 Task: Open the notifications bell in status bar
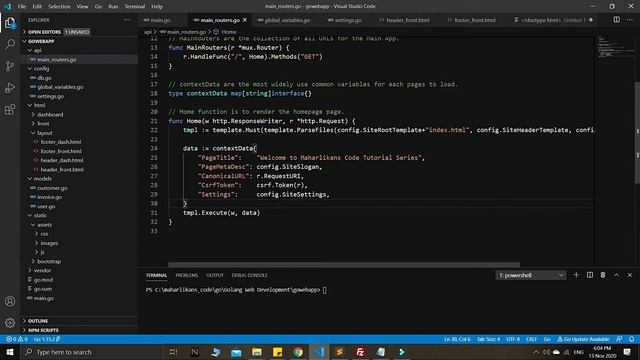click(631, 339)
